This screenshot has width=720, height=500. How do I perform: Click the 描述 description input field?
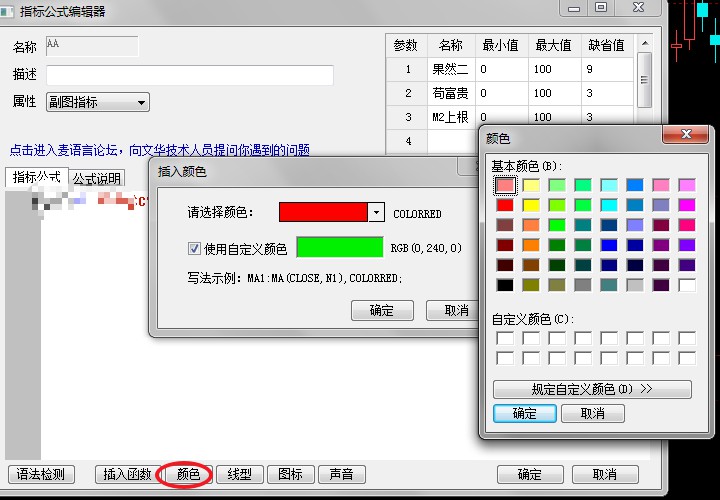point(190,76)
